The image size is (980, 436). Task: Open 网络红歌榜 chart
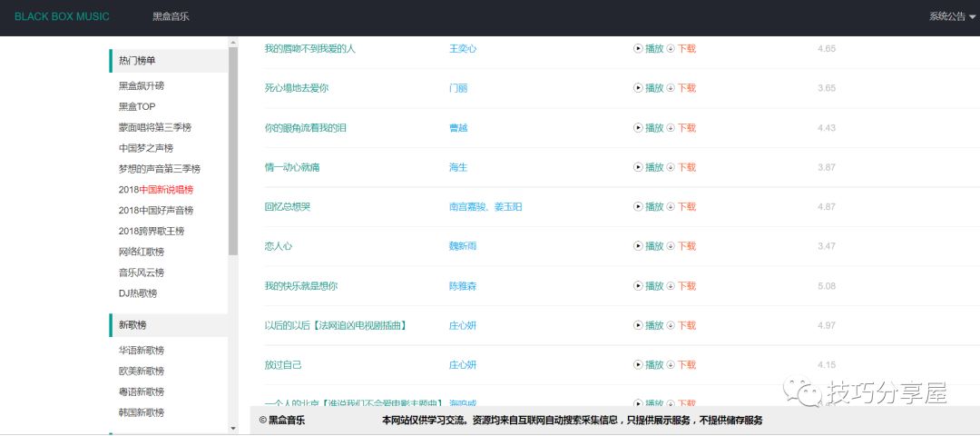pos(142,252)
